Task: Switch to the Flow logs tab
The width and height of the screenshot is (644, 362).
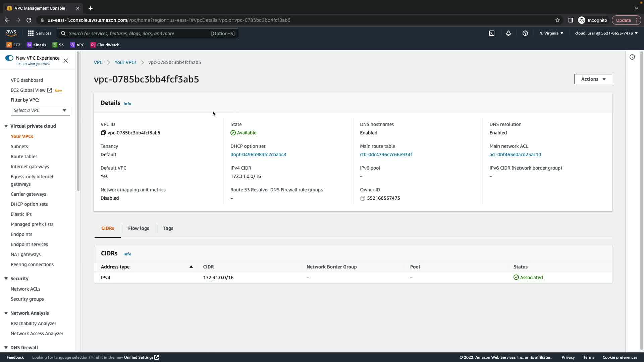Action: click(x=139, y=228)
